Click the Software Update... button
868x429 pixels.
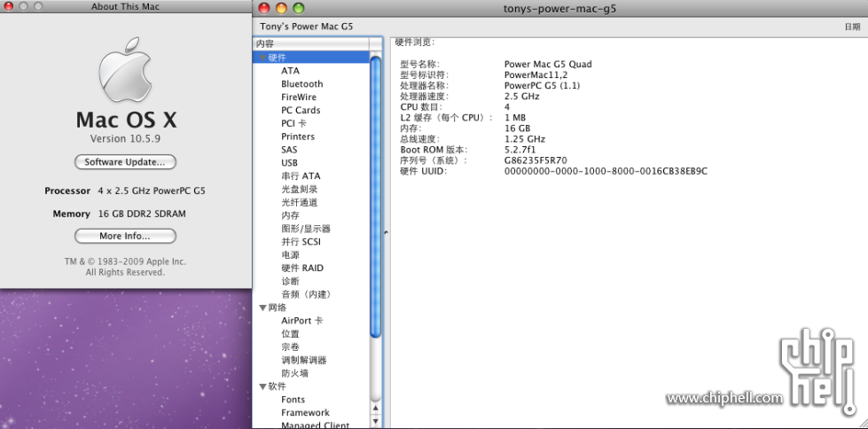click(125, 162)
